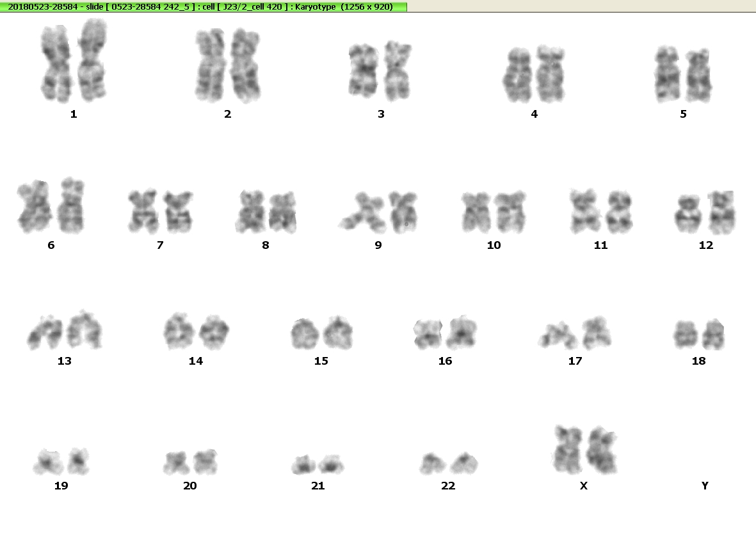Click the label '20' under chromosomes
The image size is (756, 556).
[190, 486]
